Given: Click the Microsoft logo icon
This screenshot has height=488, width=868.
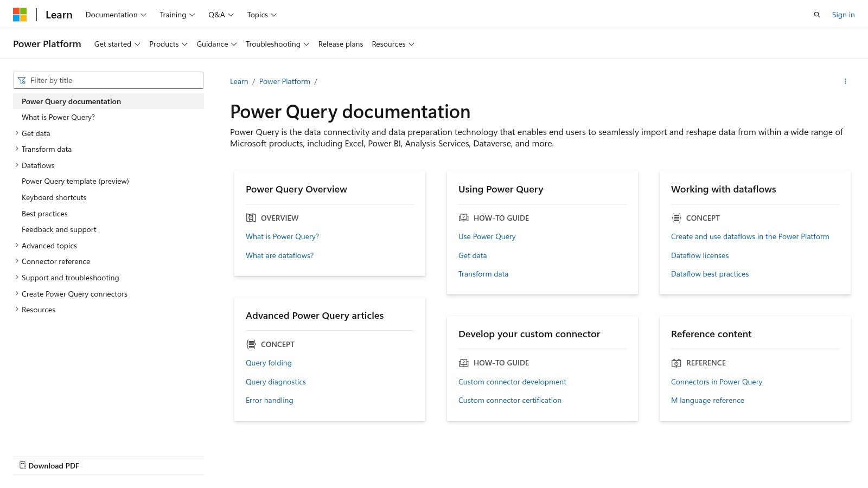Looking at the screenshot, I should pyautogui.click(x=20, y=15).
